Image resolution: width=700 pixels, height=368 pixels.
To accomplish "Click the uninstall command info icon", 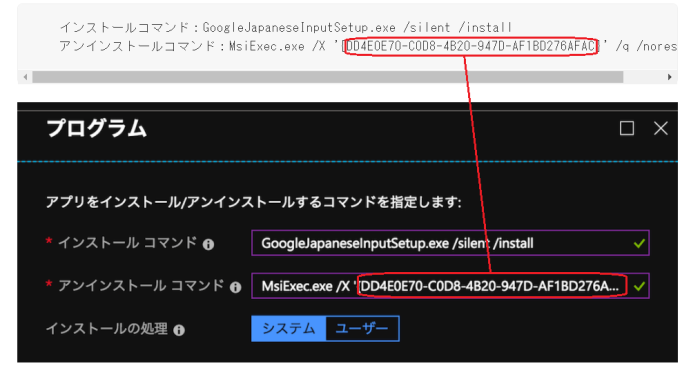I will (235, 287).
